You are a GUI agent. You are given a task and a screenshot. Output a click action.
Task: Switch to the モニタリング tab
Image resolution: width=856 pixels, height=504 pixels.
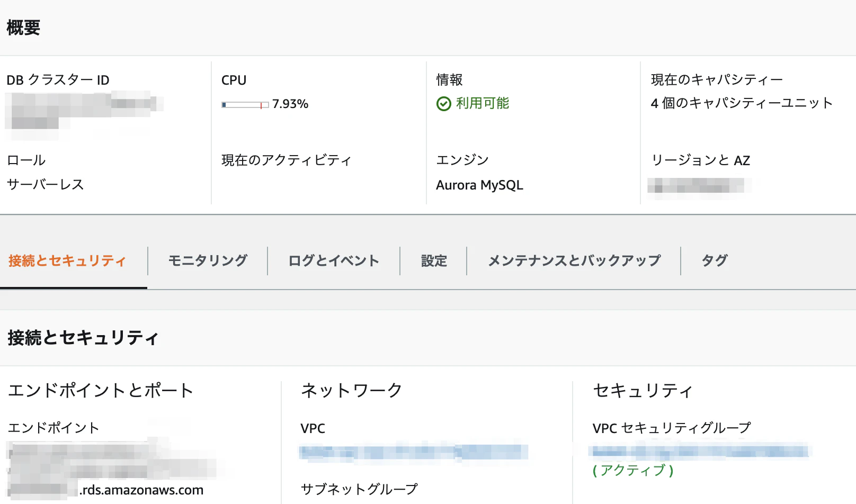(x=208, y=260)
